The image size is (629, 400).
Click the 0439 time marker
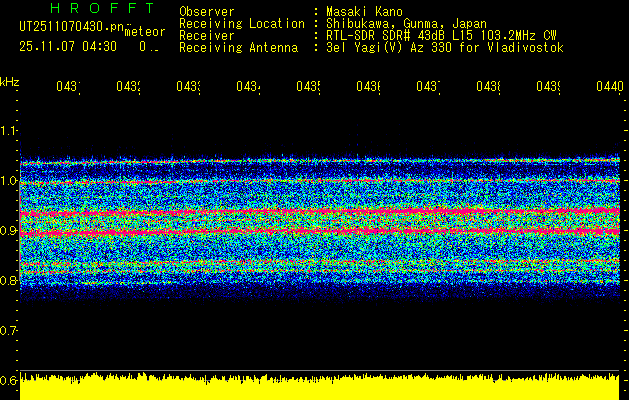tap(548, 86)
